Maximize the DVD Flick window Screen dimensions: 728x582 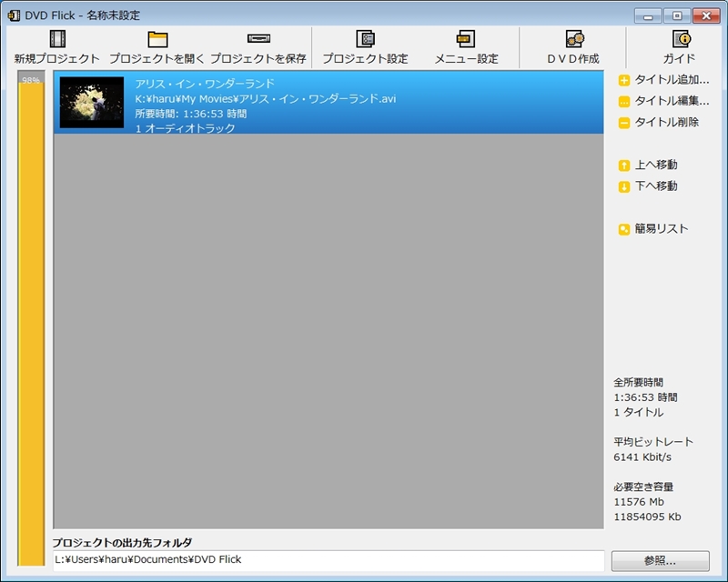(677, 15)
